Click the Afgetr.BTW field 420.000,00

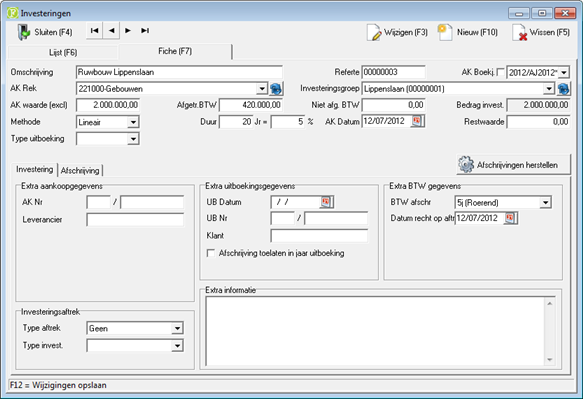click(250, 105)
